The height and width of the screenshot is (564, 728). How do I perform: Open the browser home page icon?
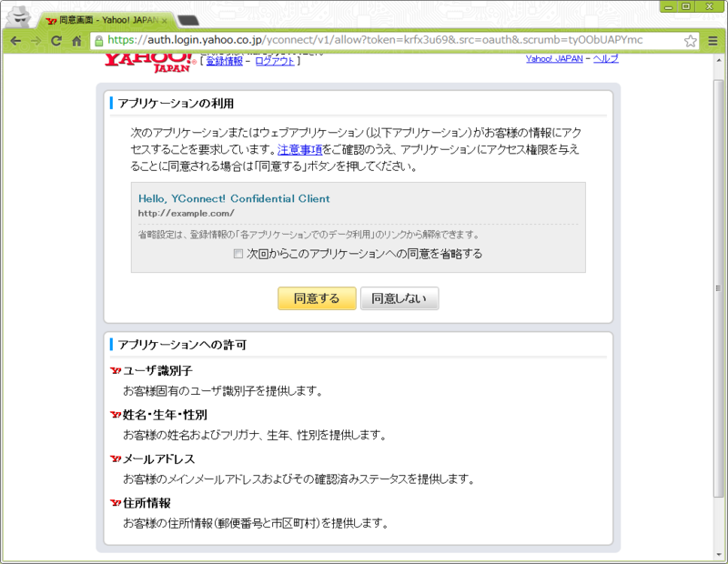(77, 41)
